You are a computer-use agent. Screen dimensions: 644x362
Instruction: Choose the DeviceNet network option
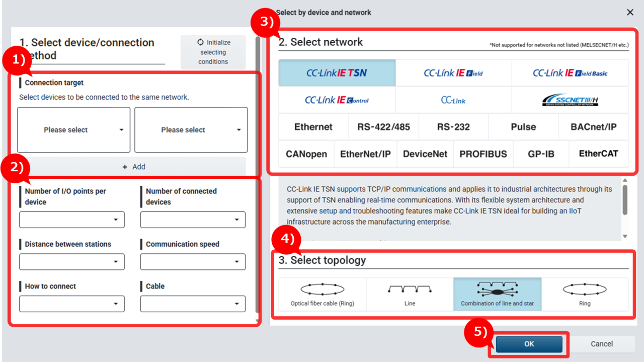[425, 154]
